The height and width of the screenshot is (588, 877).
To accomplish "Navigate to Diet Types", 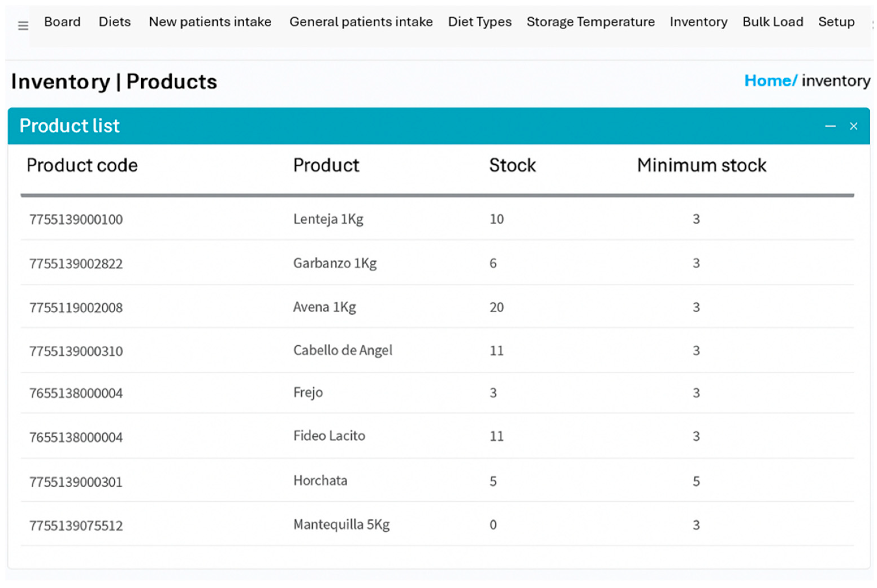I will pos(479,22).
